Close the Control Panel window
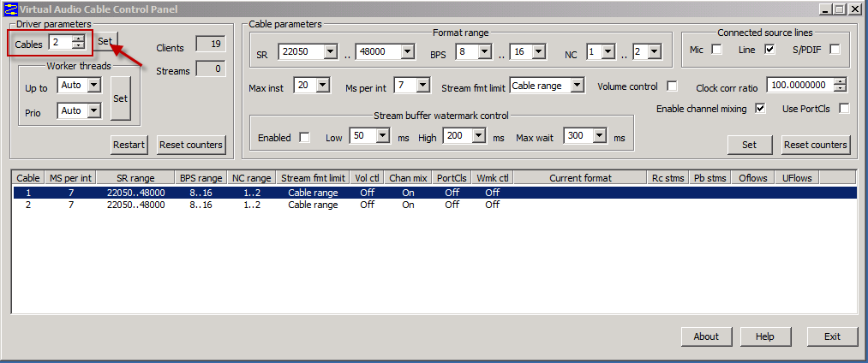 [x=853, y=9]
